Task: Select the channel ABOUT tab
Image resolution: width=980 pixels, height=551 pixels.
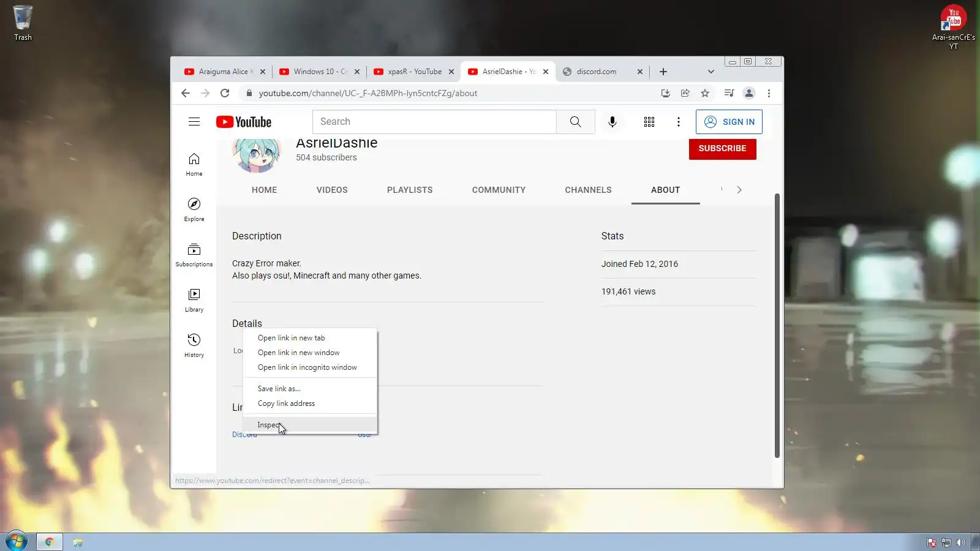Action: 665,190
